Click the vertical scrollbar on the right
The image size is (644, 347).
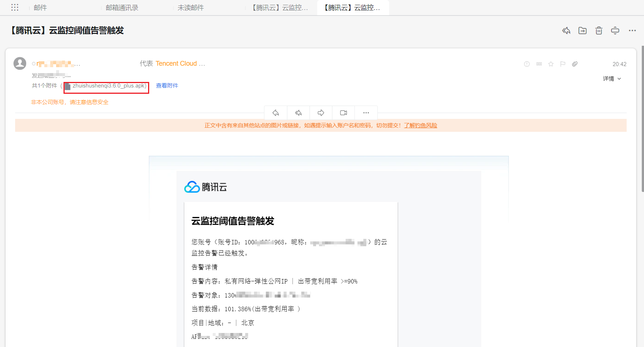pyautogui.click(x=643, y=118)
